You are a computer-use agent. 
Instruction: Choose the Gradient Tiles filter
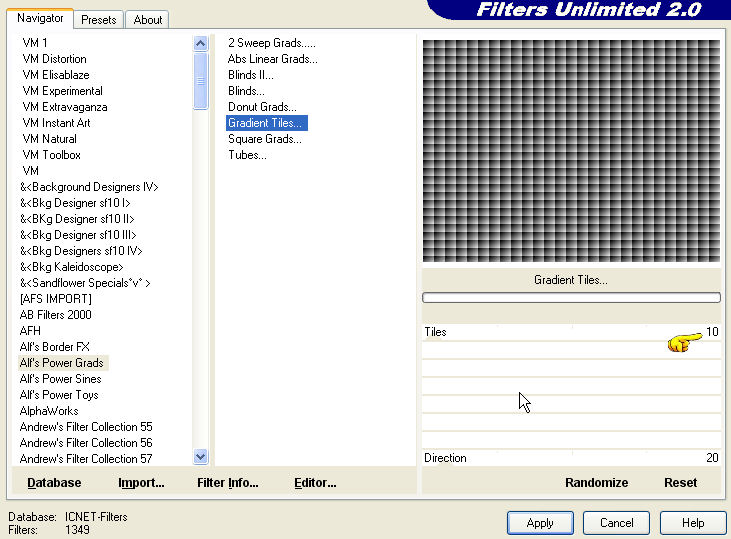267,123
